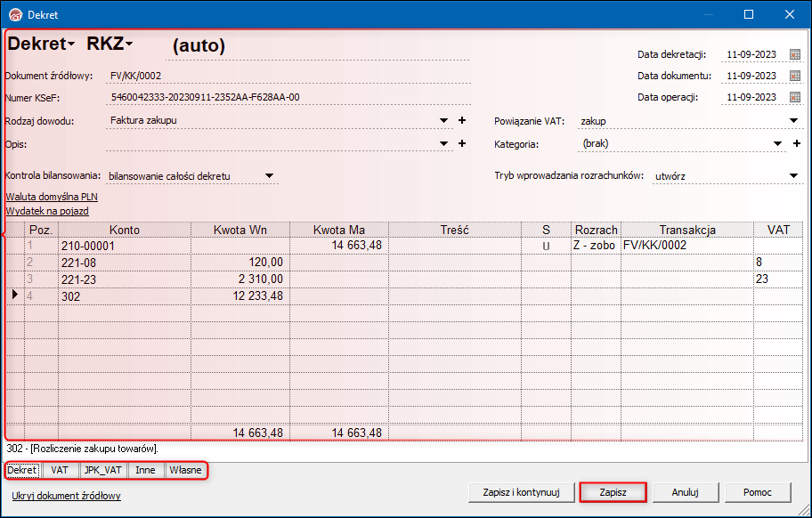Image resolution: width=812 pixels, height=518 pixels.
Task: Switch to the JPK_VAT tab
Action: 103,470
